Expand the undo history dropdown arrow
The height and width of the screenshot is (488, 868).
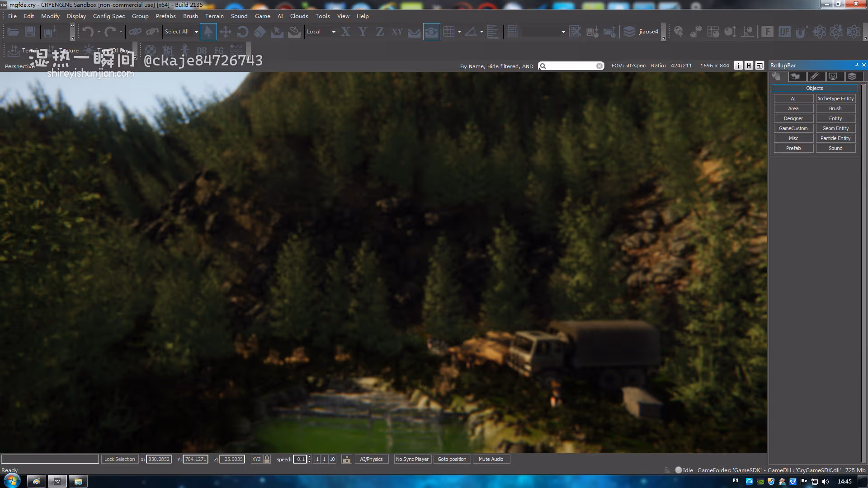tap(99, 32)
